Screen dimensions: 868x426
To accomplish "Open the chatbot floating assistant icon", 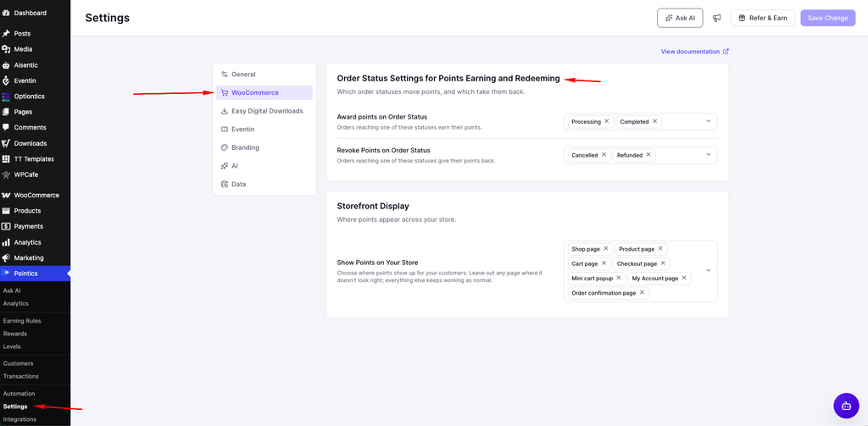I will pyautogui.click(x=846, y=406).
